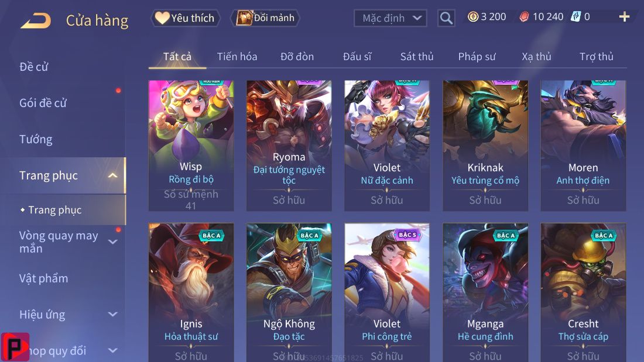Open Violet Phi công trẻ skin card
Viewport: 644px width, 362px height.
point(387,292)
